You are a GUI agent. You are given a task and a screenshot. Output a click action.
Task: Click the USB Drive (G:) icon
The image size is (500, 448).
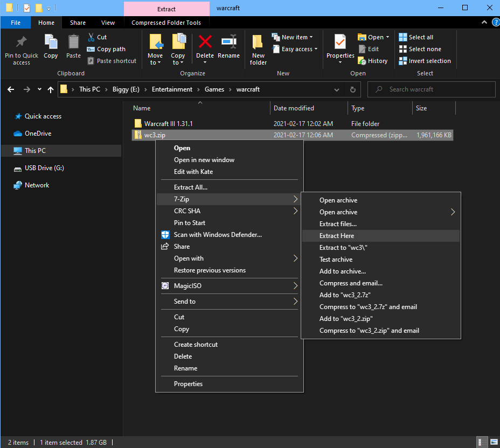[x=18, y=169]
